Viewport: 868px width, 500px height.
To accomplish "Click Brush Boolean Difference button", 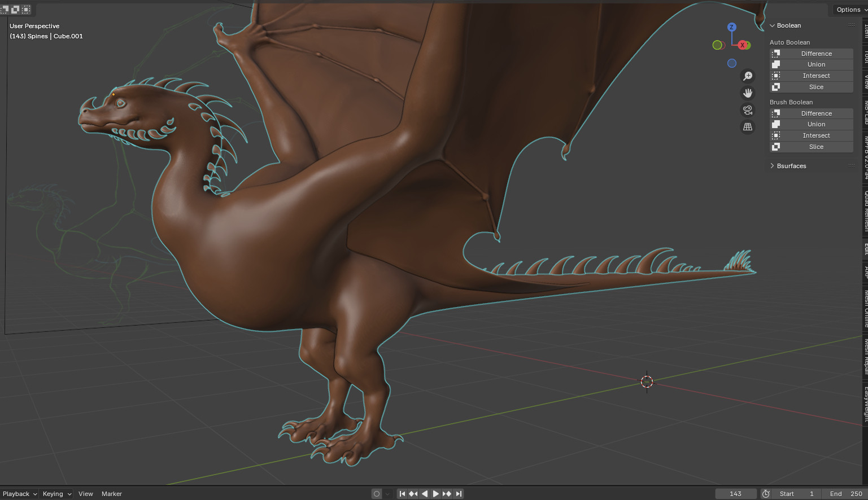I will [812, 113].
